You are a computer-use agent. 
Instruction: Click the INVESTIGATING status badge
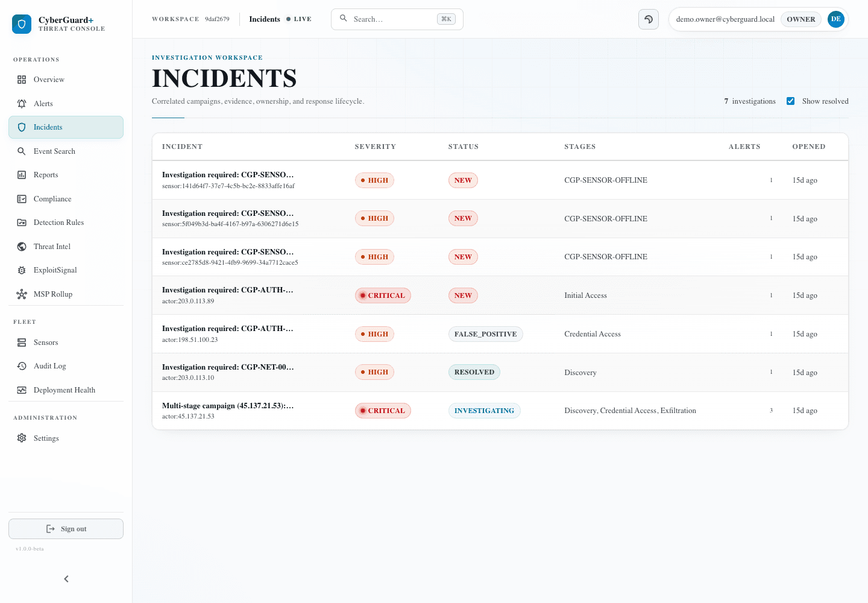pyautogui.click(x=485, y=411)
